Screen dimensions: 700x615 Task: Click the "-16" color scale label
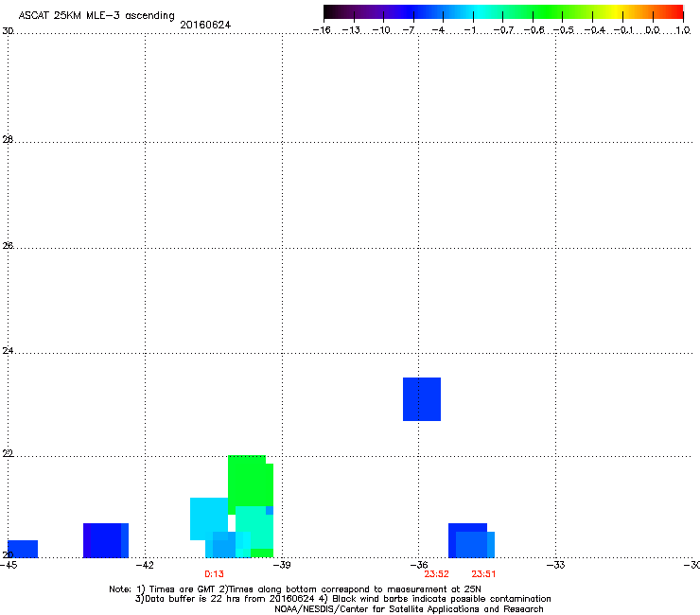[x=322, y=30]
